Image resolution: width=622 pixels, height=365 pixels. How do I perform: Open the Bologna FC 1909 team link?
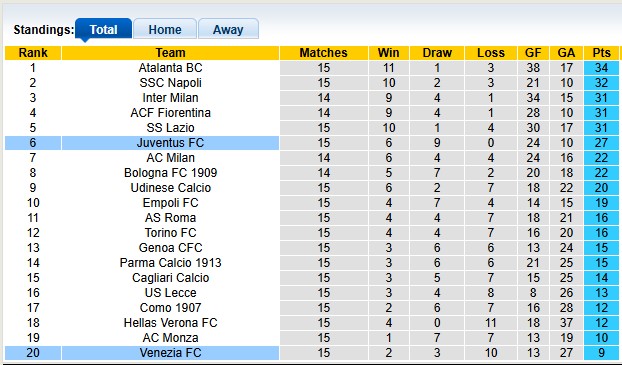(x=171, y=173)
